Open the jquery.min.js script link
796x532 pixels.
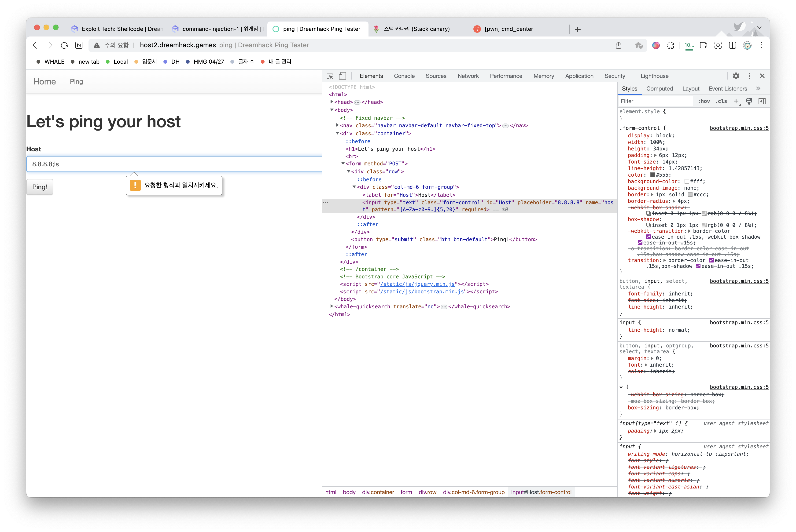click(x=417, y=284)
